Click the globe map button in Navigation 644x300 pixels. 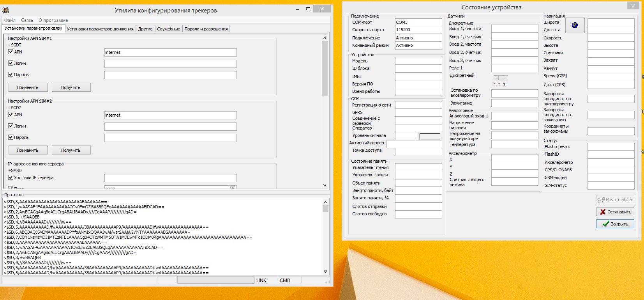[574, 25]
